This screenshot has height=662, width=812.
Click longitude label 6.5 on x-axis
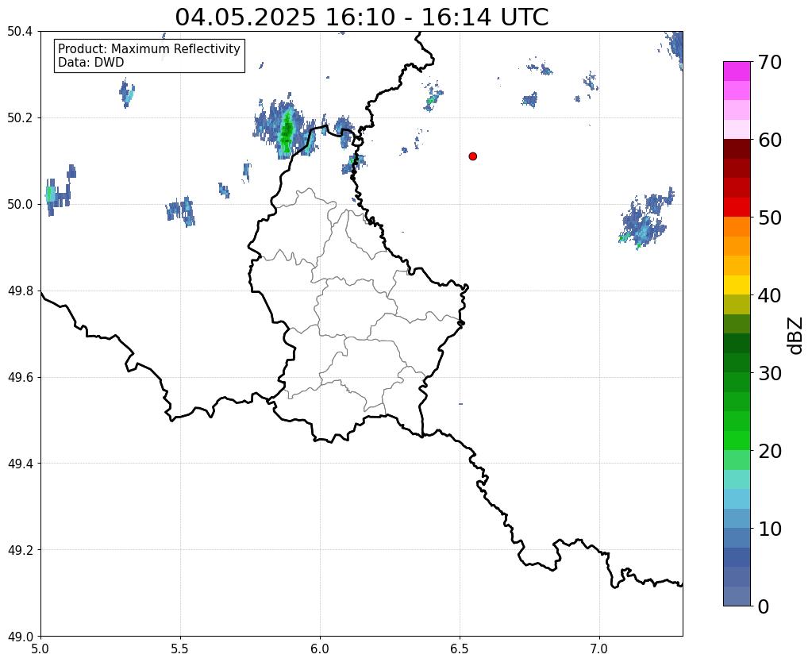(460, 649)
